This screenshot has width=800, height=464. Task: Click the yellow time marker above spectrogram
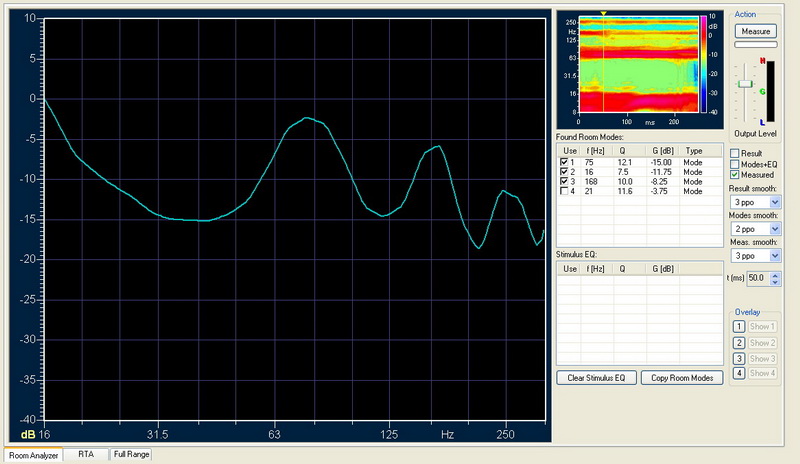[604, 13]
